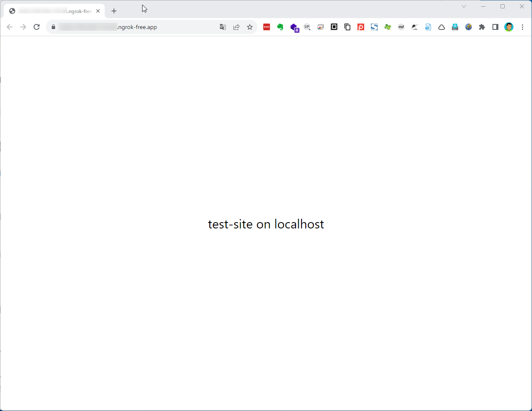Open the blue S extension icon

374,27
